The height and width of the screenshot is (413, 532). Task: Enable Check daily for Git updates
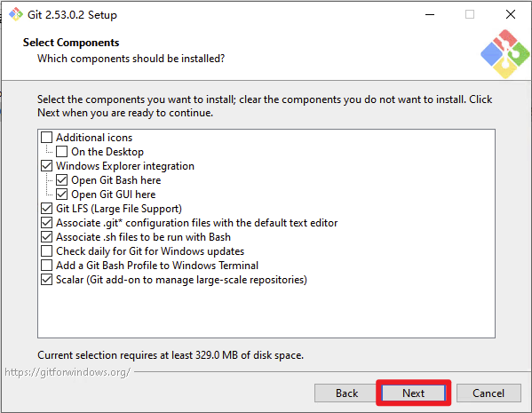[46, 251]
